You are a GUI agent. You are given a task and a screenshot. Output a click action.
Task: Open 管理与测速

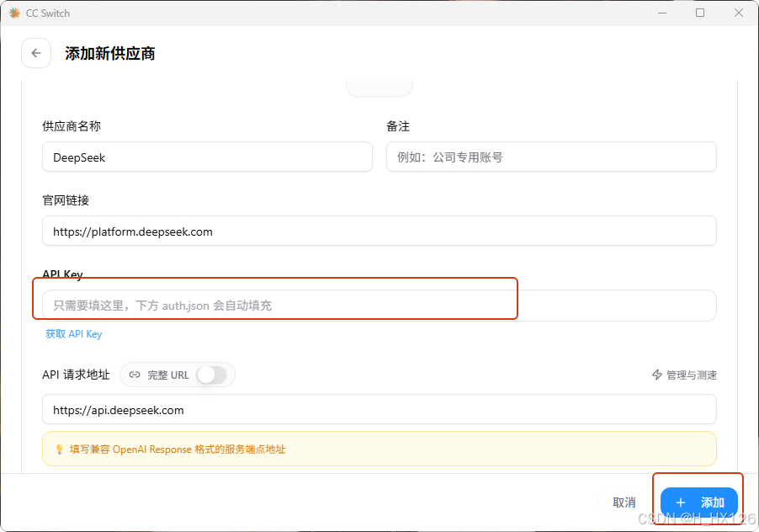pyautogui.click(x=684, y=375)
